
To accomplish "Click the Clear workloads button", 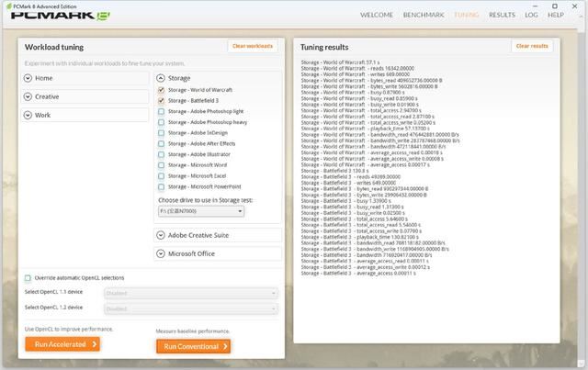I will pos(252,46).
